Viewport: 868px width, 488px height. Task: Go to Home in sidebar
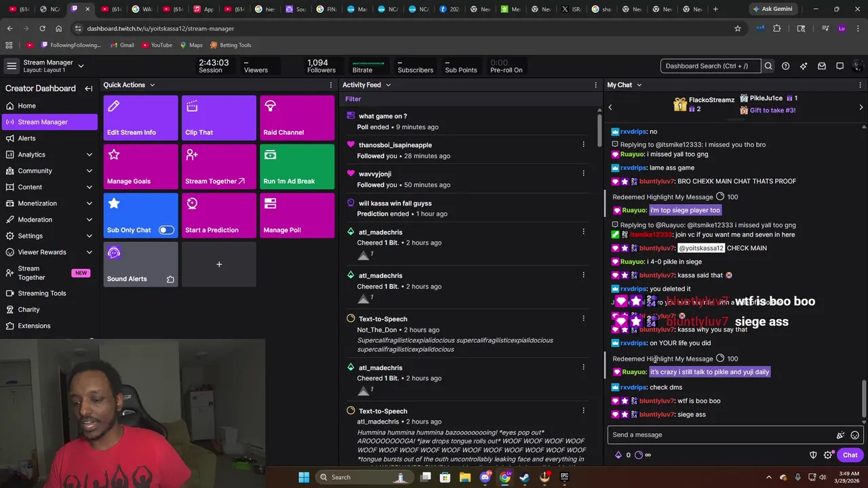(x=49, y=106)
